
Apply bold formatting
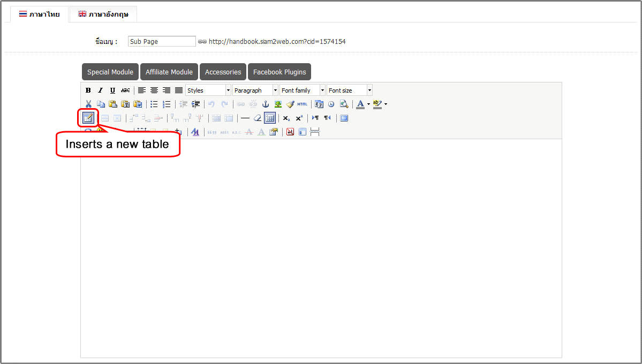pos(88,90)
